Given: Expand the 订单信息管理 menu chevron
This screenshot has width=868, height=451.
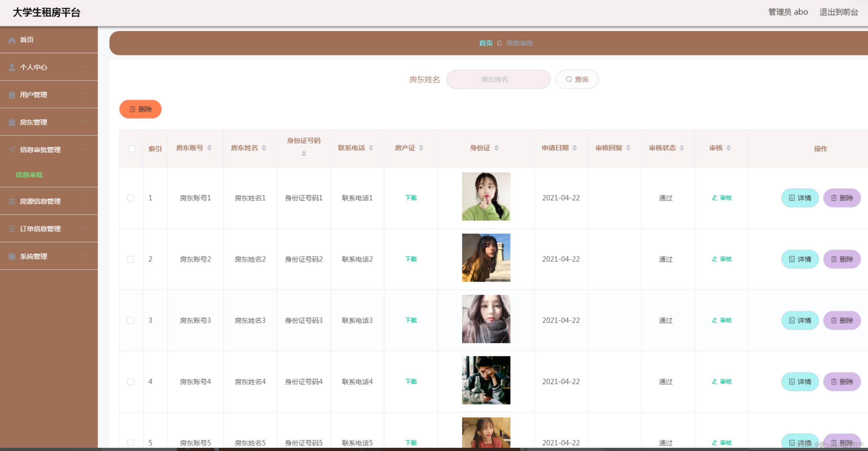Looking at the screenshot, I should point(85,228).
